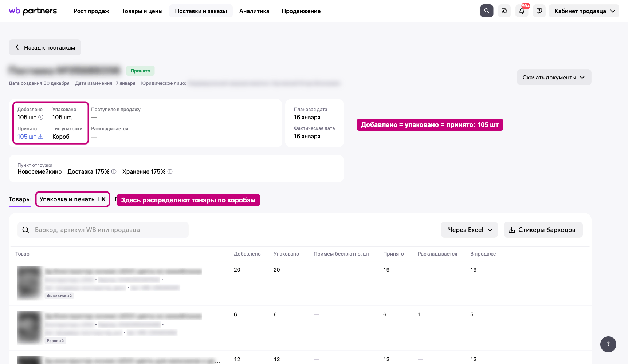Click Стикеры баркодов button
The image size is (628, 364).
pyautogui.click(x=543, y=230)
